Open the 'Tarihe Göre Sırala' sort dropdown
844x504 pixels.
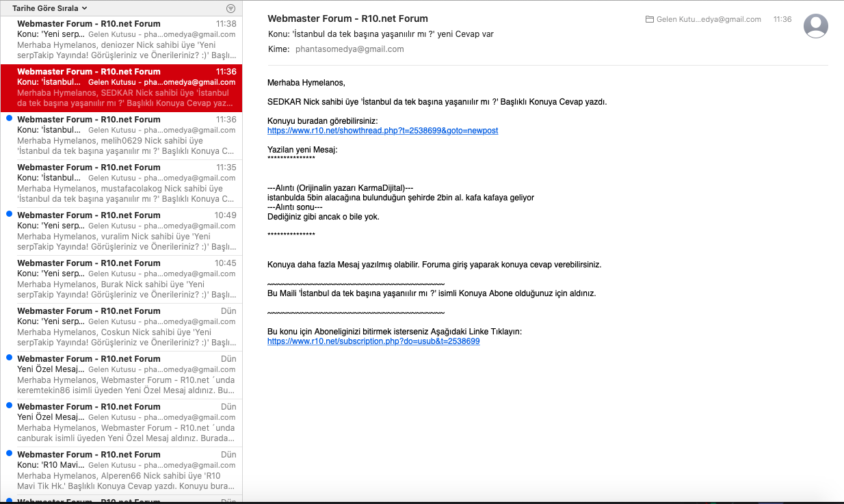point(49,8)
